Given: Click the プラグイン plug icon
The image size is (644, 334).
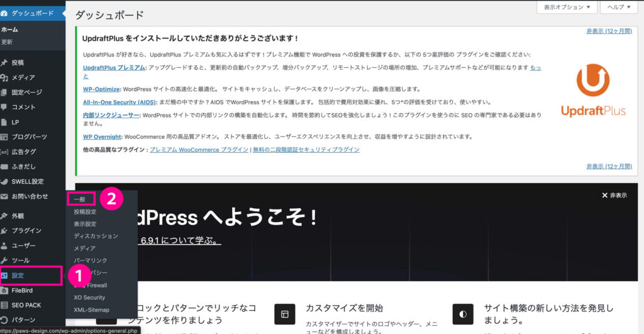Looking at the screenshot, I should click(x=5, y=231).
